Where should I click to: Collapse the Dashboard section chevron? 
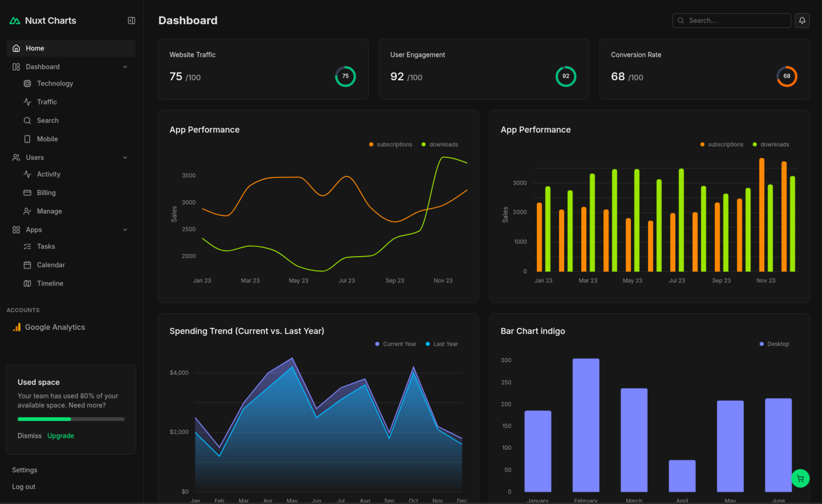click(125, 67)
